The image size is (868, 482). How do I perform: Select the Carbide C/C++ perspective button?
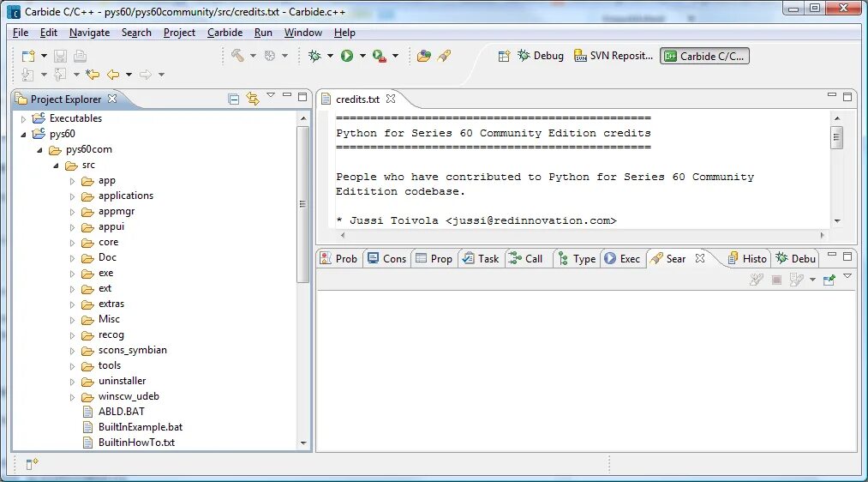(704, 56)
